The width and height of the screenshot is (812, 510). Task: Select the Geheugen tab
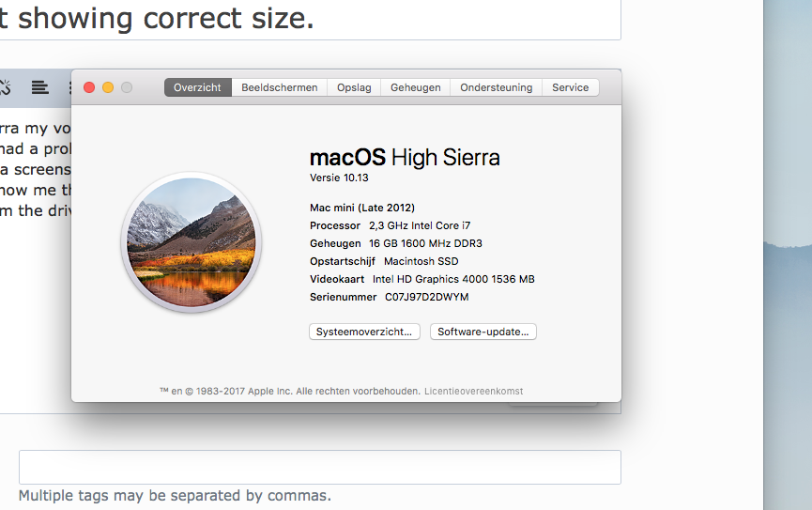415,87
